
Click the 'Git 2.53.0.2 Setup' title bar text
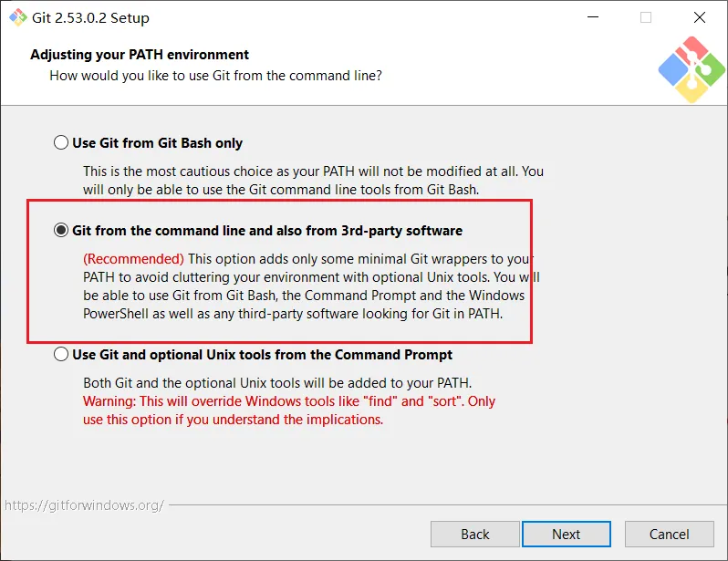click(x=92, y=17)
